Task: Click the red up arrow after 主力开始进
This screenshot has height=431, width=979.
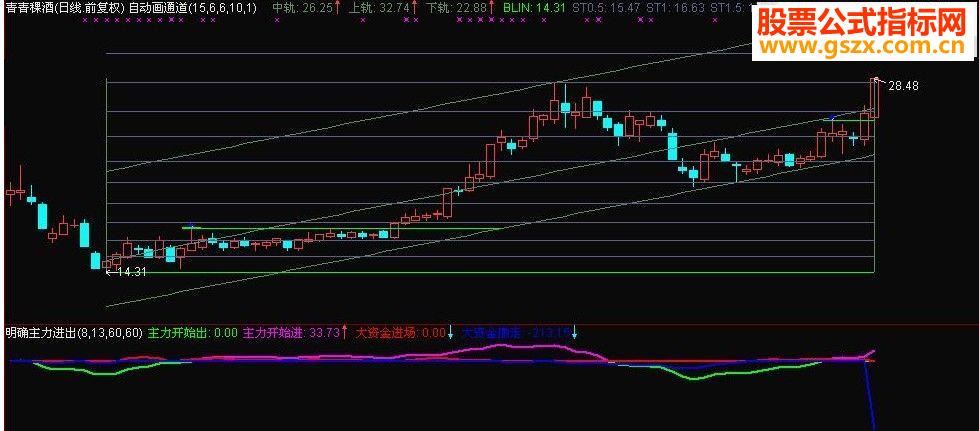Action: pos(344,333)
